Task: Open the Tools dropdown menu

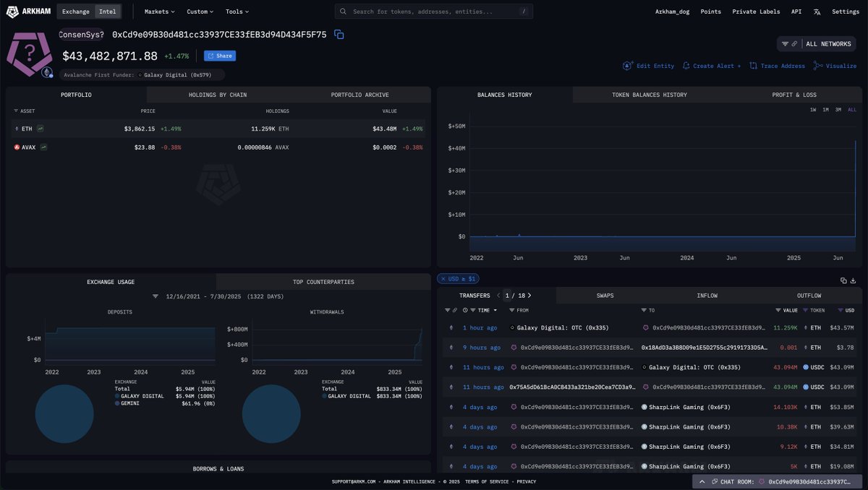Action: pos(237,12)
